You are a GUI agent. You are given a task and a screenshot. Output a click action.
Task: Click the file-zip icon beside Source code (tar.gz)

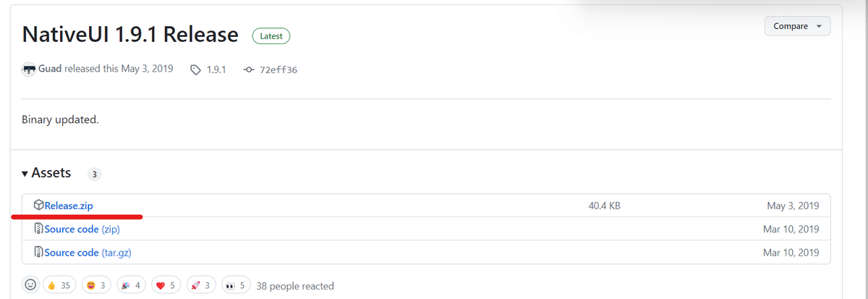point(39,253)
